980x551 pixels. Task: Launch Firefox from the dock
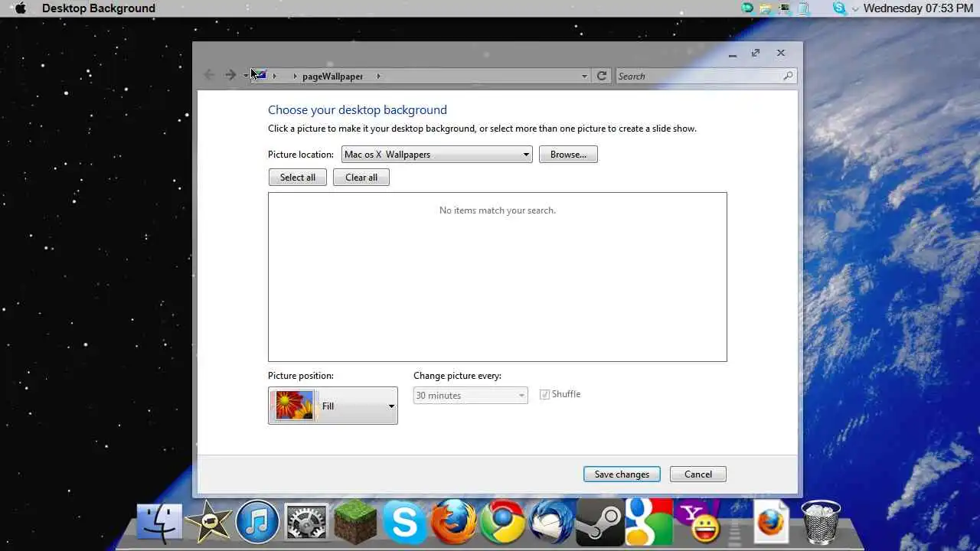(x=453, y=522)
